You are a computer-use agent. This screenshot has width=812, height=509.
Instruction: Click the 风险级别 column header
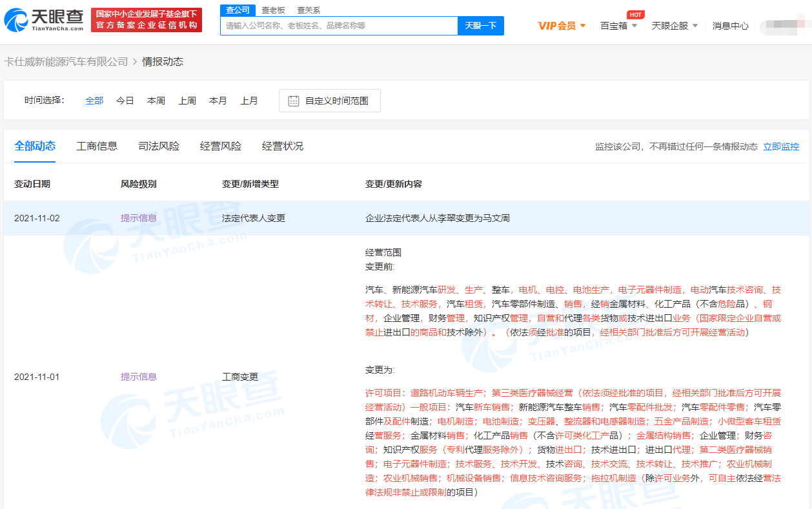[139, 184]
